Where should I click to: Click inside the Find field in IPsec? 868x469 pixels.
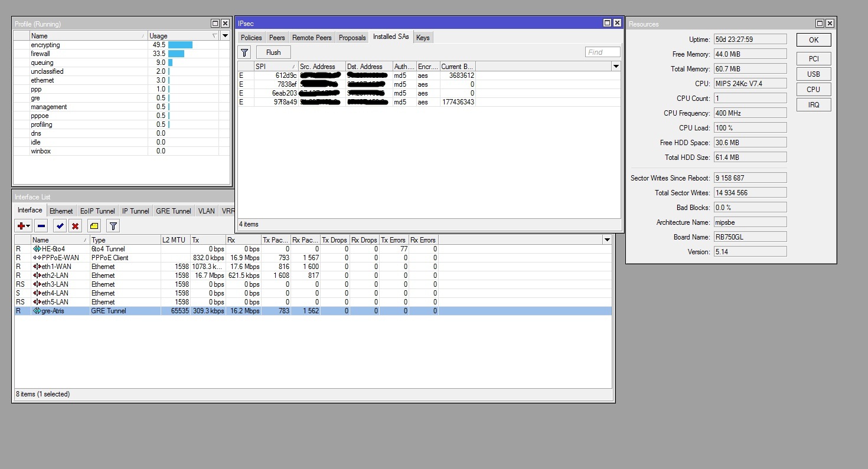point(602,52)
